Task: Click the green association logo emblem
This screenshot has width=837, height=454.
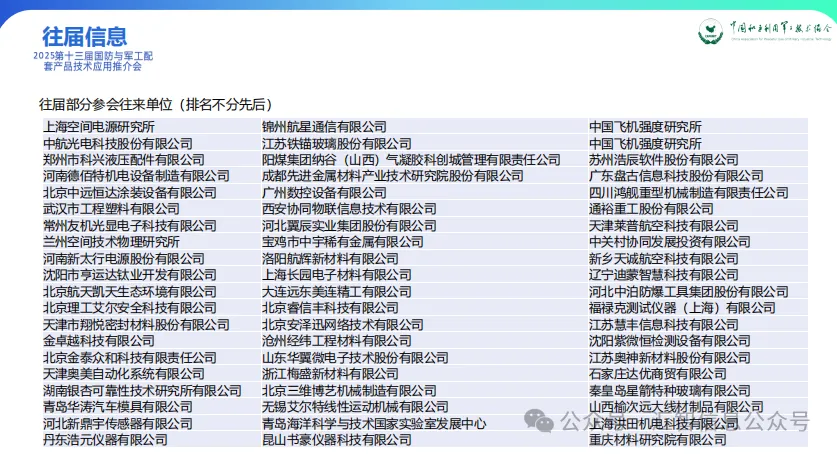Action: click(x=710, y=31)
